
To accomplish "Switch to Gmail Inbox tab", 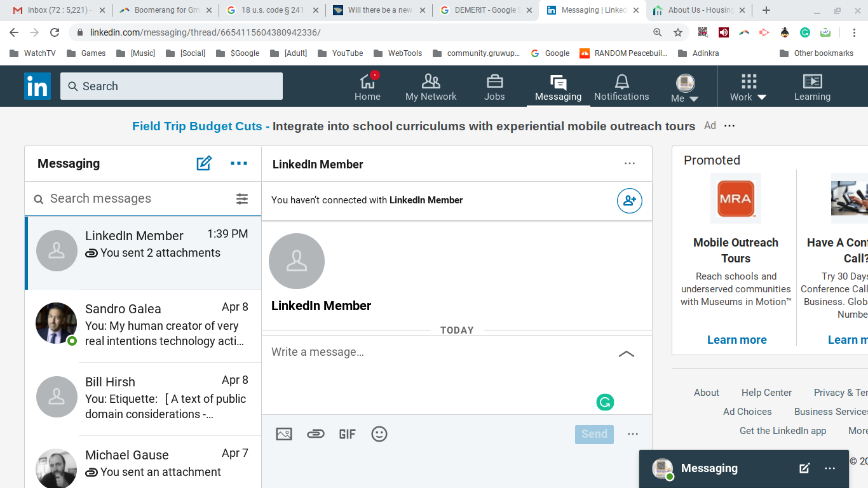I will coord(58,10).
